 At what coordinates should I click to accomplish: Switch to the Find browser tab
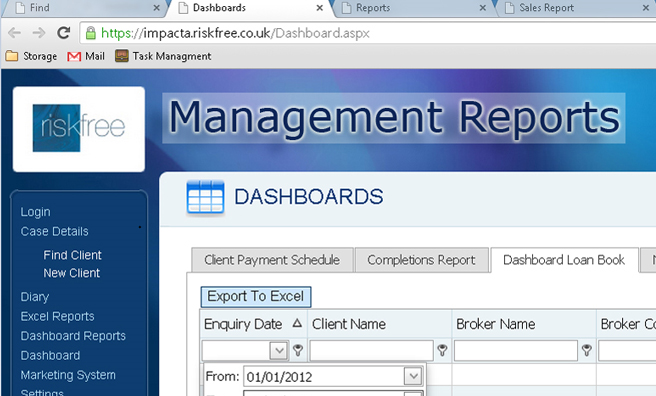point(84,8)
